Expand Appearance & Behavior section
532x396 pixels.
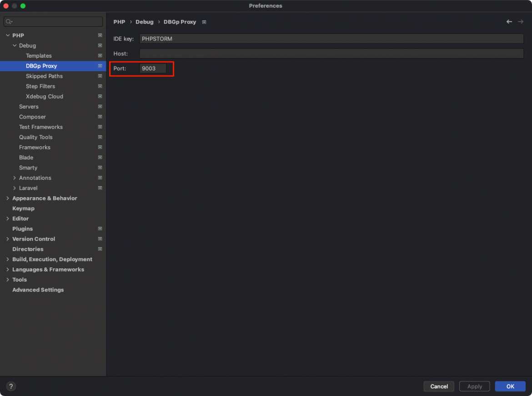point(8,198)
